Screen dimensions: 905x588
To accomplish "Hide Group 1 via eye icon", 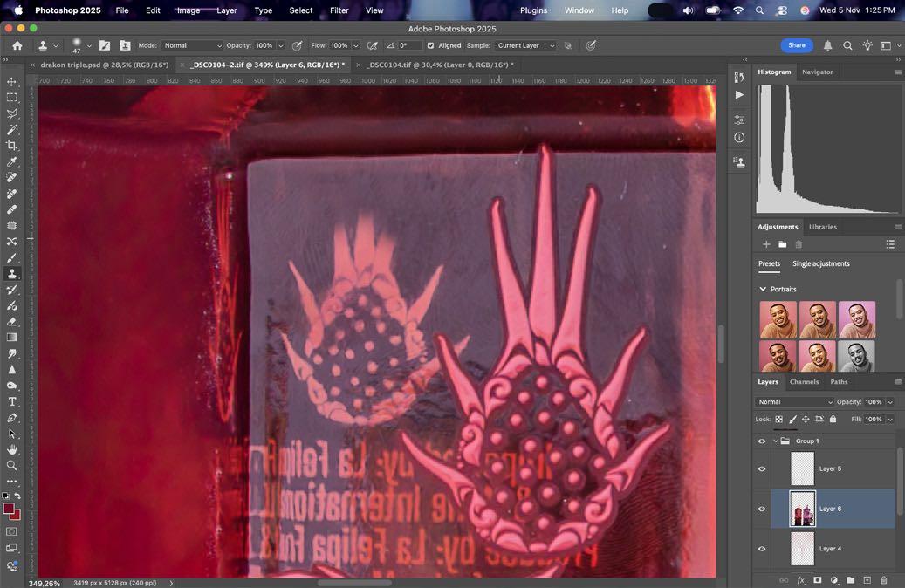I will [762, 441].
